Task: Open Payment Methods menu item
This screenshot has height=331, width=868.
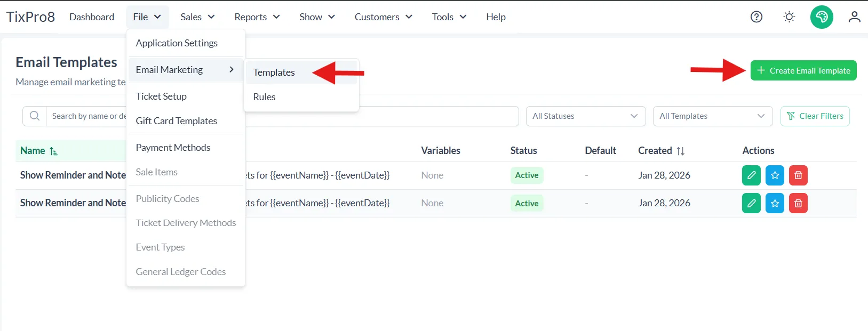Action: [186, 148]
